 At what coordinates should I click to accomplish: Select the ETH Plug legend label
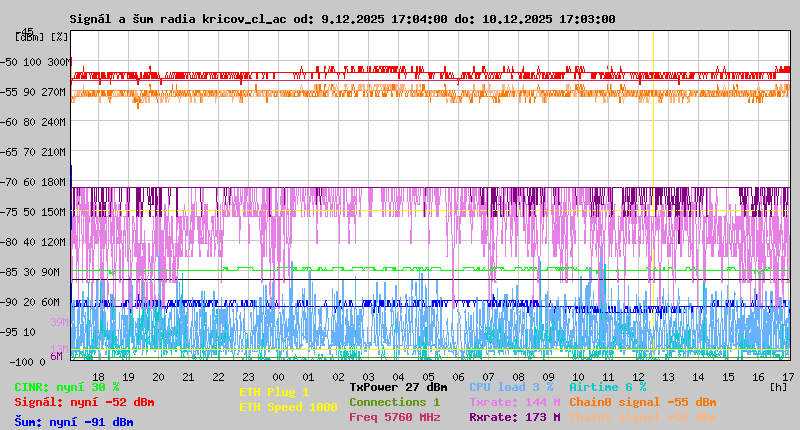[x=274, y=392]
